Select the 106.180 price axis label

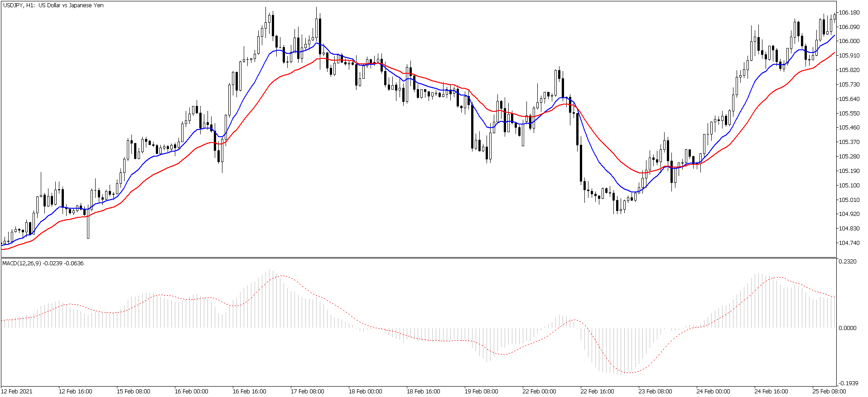pos(849,13)
